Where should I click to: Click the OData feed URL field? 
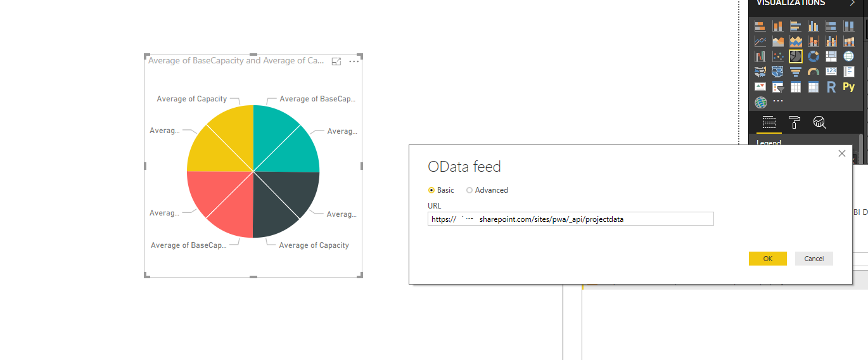coord(571,219)
